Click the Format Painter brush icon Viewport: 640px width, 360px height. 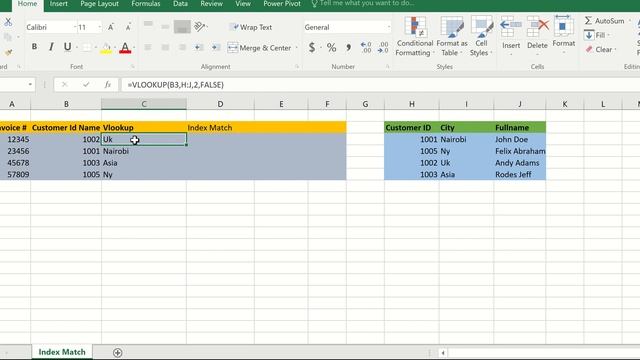(8, 52)
